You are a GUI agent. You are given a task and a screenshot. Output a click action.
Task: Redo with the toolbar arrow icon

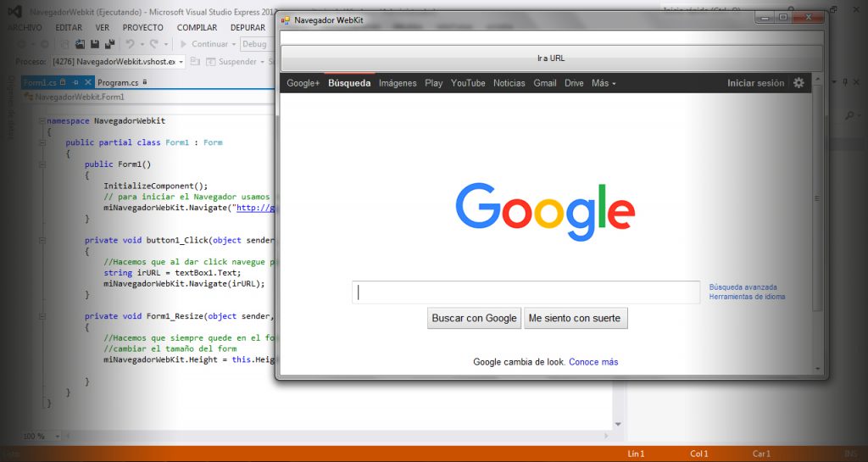click(154, 44)
